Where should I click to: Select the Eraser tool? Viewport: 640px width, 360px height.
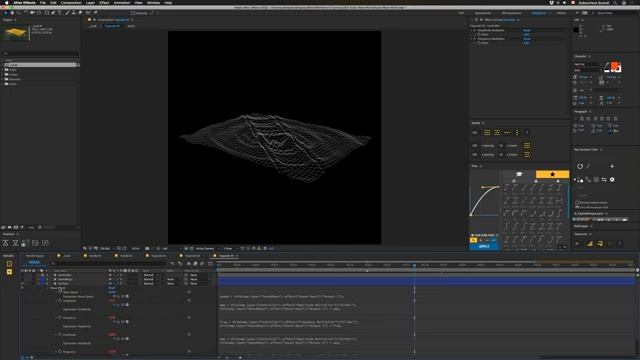pyautogui.click(x=80, y=13)
